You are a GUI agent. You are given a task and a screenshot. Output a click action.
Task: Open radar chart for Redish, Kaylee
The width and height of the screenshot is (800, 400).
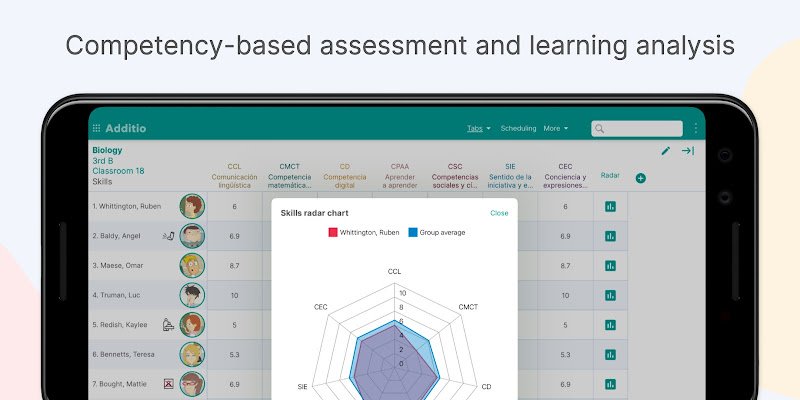pos(610,325)
